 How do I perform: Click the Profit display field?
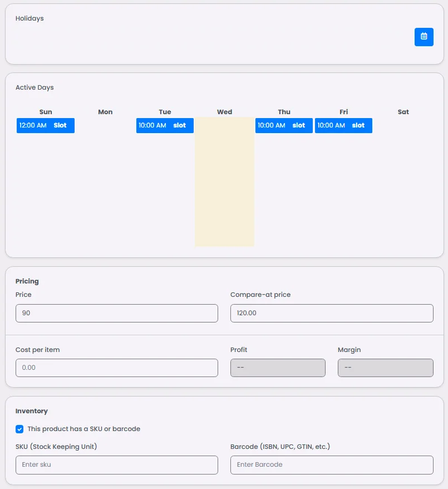pos(278,368)
